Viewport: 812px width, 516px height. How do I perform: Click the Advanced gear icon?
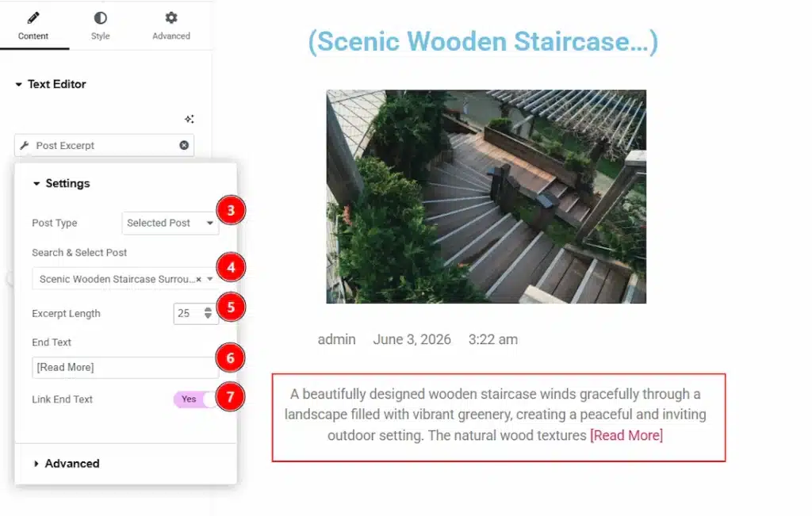(x=171, y=17)
